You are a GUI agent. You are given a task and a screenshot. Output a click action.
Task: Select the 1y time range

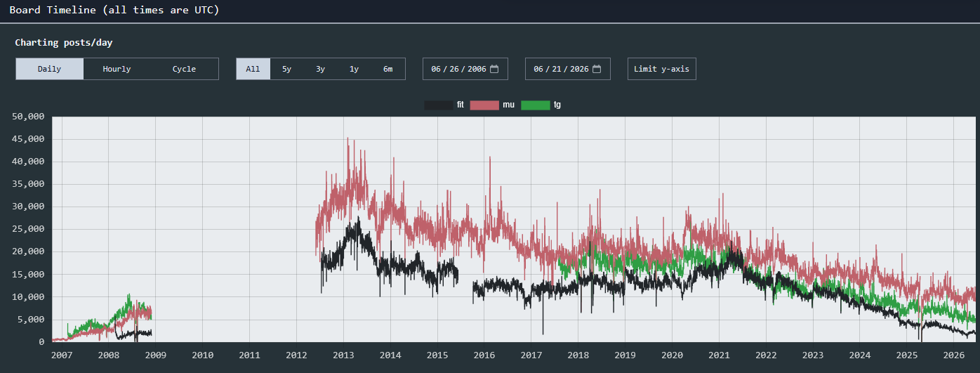[354, 69]
